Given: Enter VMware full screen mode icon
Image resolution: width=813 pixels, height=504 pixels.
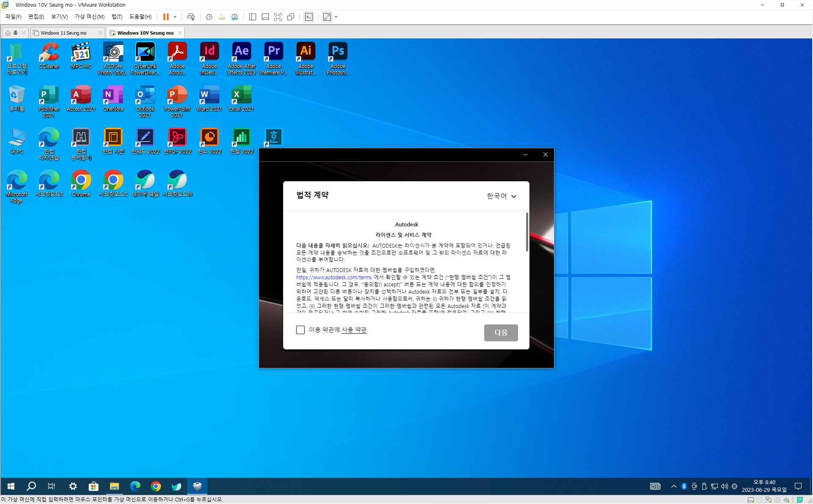Looking at the screenshot, I should point(278,17).
